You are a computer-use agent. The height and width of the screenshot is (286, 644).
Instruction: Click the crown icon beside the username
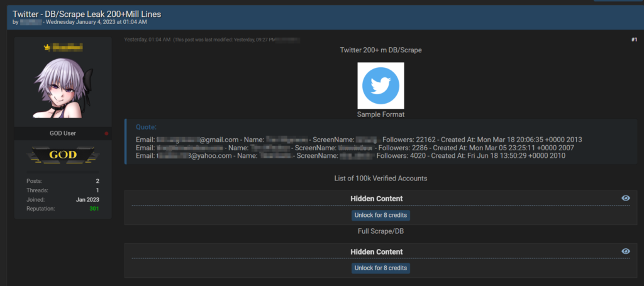point(47,47)
